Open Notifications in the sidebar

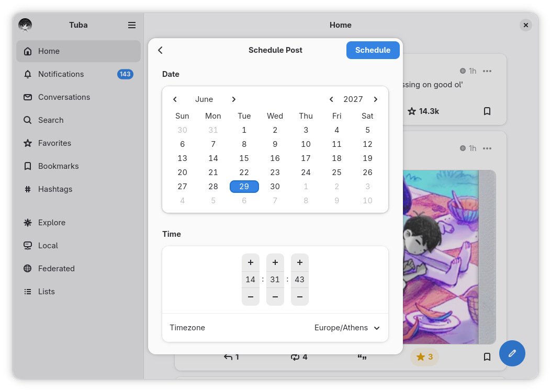(x=78, y=74)
